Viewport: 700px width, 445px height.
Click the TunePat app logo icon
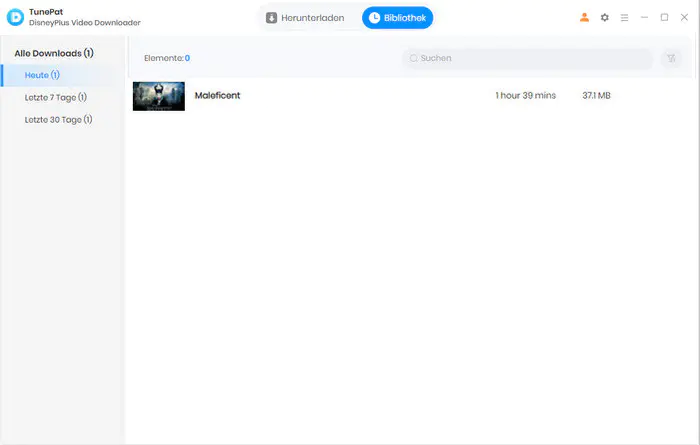point(15,17)
